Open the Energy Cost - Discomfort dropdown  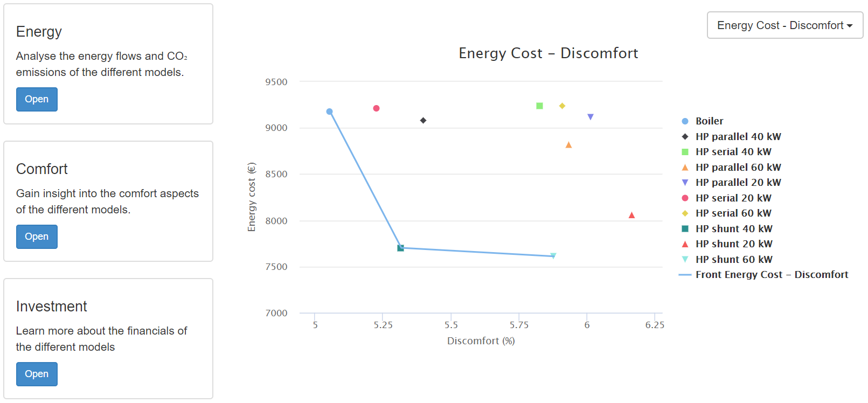point(784,25)
